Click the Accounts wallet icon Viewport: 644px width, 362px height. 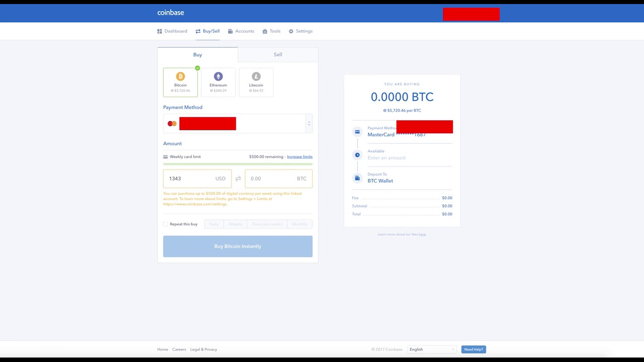[230, 31]
